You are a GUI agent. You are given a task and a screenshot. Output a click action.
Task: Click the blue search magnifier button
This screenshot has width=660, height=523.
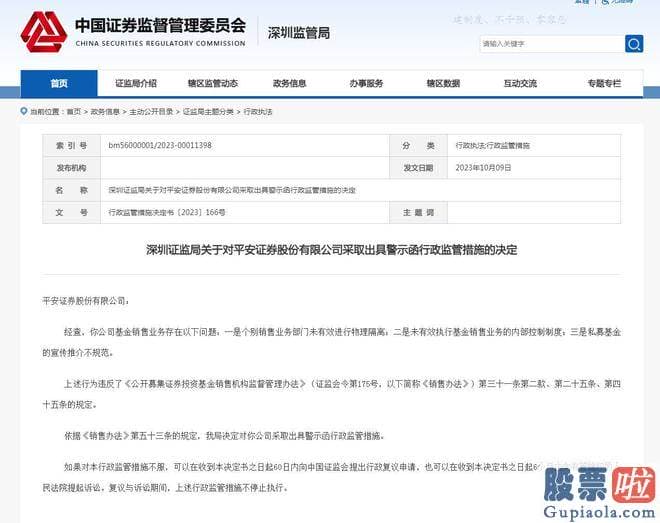634,43
